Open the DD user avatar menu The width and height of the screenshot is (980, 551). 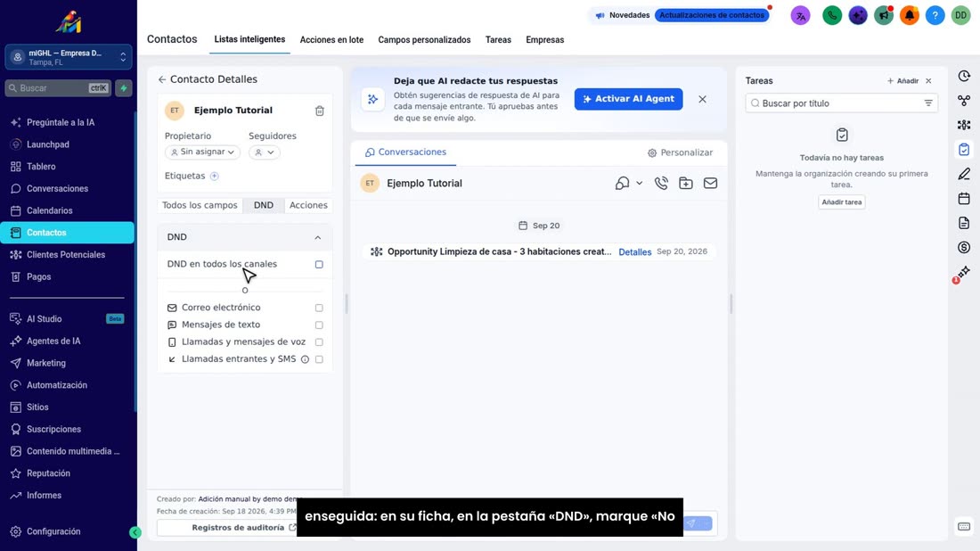pyautogui.click(x=960, y=16)
